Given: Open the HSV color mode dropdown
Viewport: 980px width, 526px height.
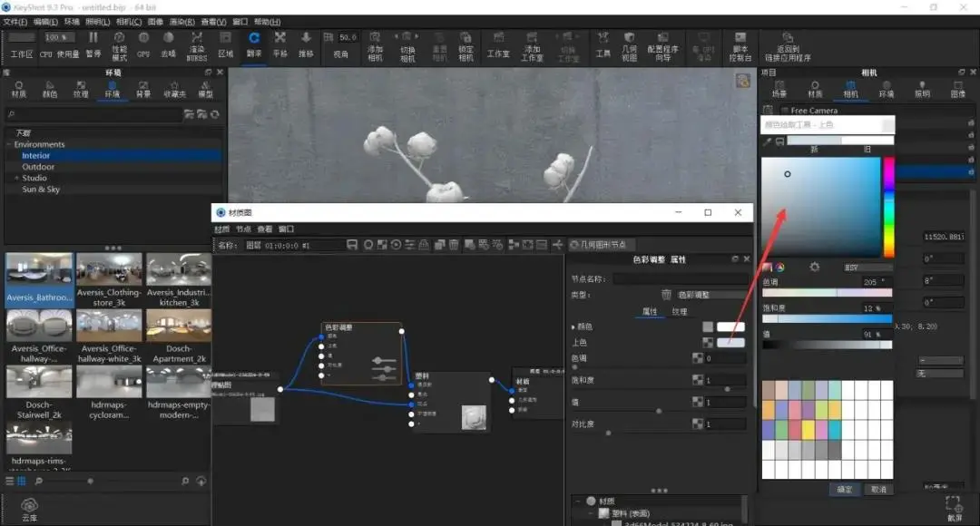Looking at the screenshot, I should [866, 268].
